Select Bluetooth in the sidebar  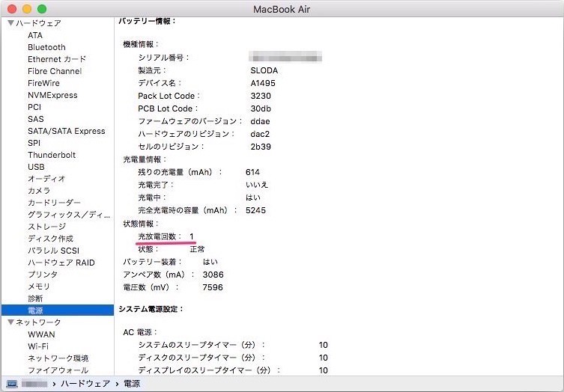pos(46,47)
